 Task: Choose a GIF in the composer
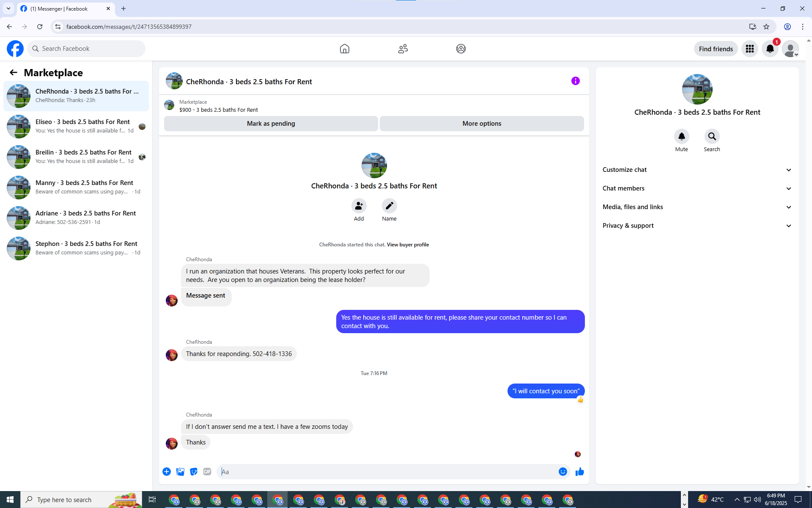tap(207, 472)
